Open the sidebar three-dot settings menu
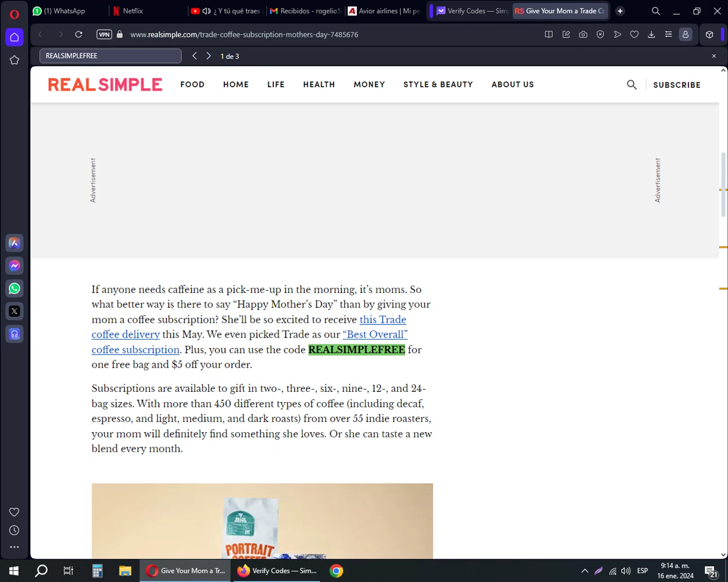 tap(14, 547)
